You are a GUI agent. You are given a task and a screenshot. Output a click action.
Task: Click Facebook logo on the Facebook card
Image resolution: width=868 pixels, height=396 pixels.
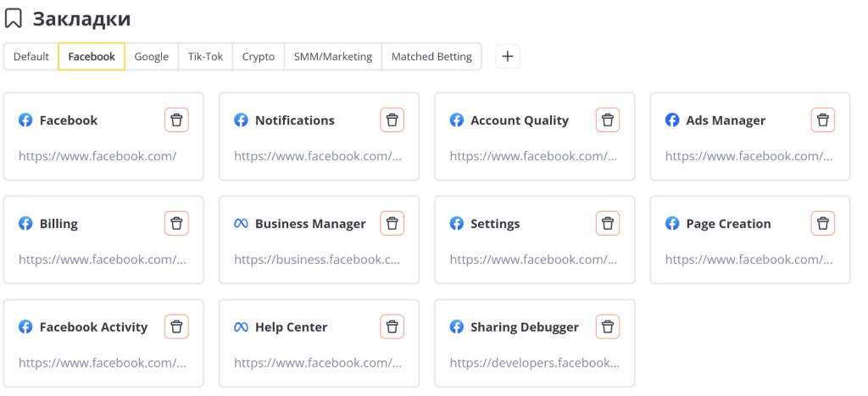(25, 120)
